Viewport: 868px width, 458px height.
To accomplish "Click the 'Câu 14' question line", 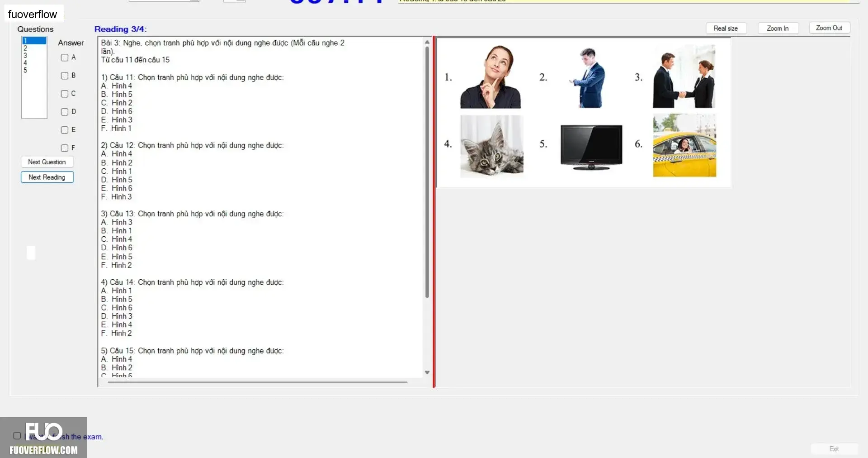I will pos(192,282).
